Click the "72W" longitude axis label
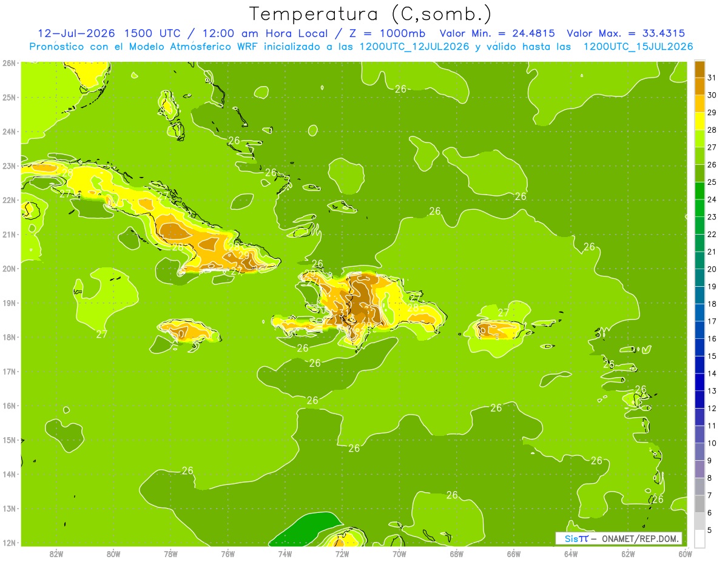The image size is (728, 562). click(x=342, y=553)
